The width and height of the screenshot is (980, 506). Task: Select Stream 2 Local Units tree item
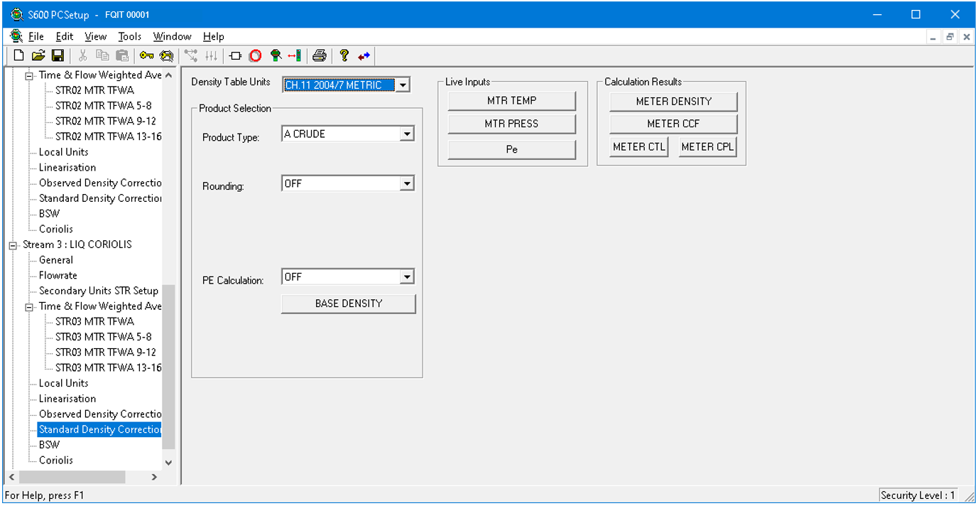(64, 152)
